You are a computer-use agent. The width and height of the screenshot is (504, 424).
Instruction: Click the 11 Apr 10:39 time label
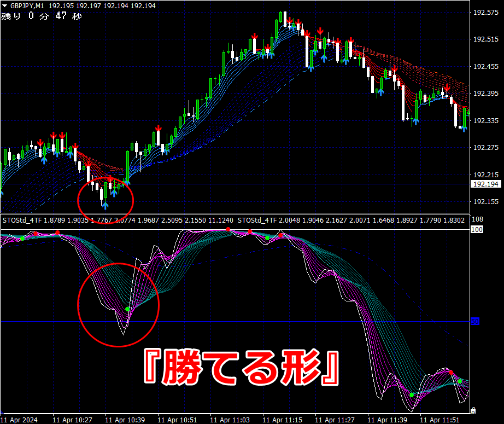125,420
